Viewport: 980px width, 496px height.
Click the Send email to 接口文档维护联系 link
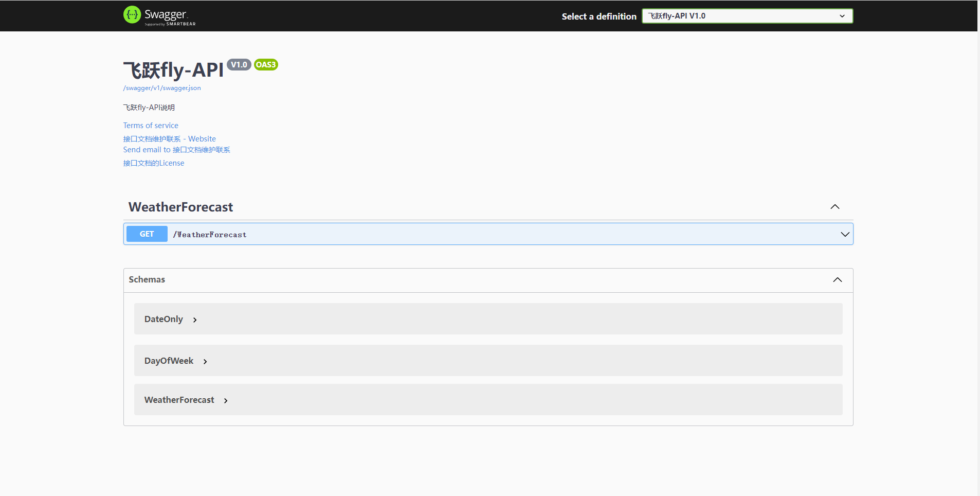click(177, 150)
